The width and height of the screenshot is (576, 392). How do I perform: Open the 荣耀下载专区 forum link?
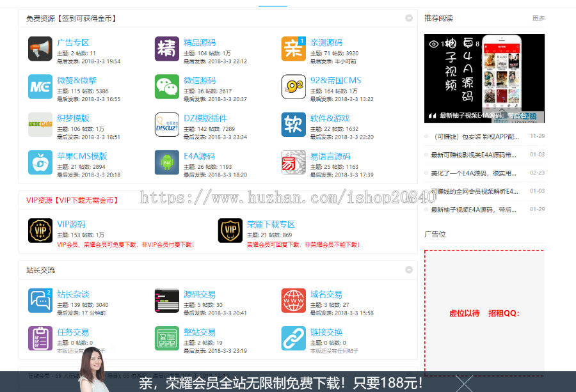(271, 224)
